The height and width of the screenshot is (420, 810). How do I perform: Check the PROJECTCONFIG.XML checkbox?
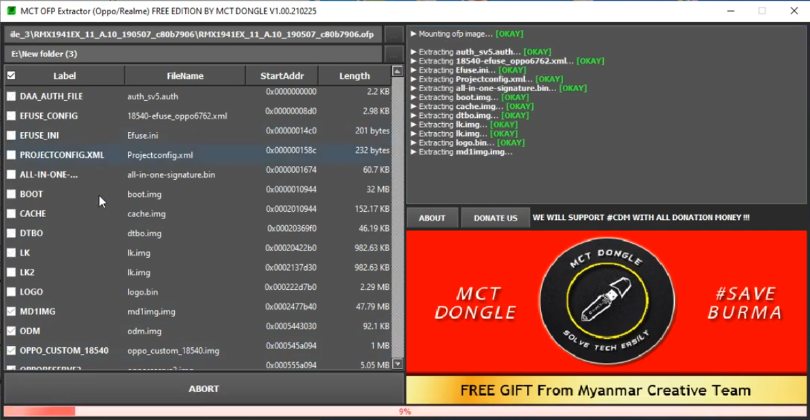11,155
